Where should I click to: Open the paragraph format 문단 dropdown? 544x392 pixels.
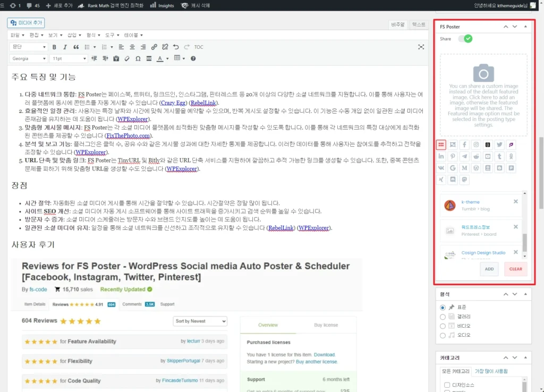pos(28,47)
